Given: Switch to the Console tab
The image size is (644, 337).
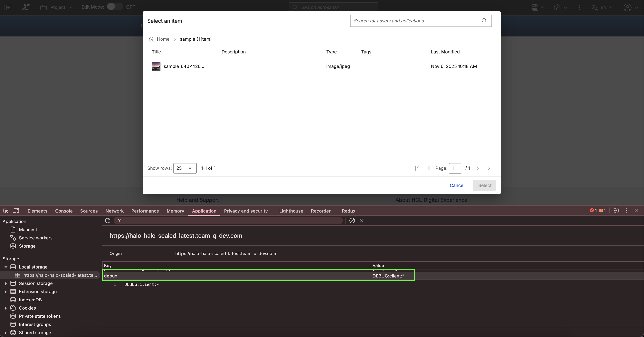Looking at the screenshot, I should (64, 211).
